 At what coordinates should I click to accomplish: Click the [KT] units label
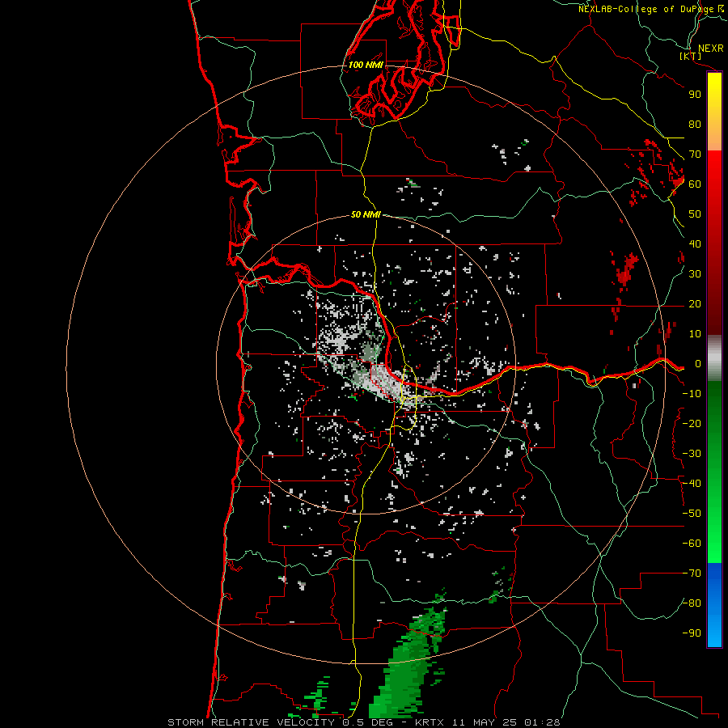[691, 56]
